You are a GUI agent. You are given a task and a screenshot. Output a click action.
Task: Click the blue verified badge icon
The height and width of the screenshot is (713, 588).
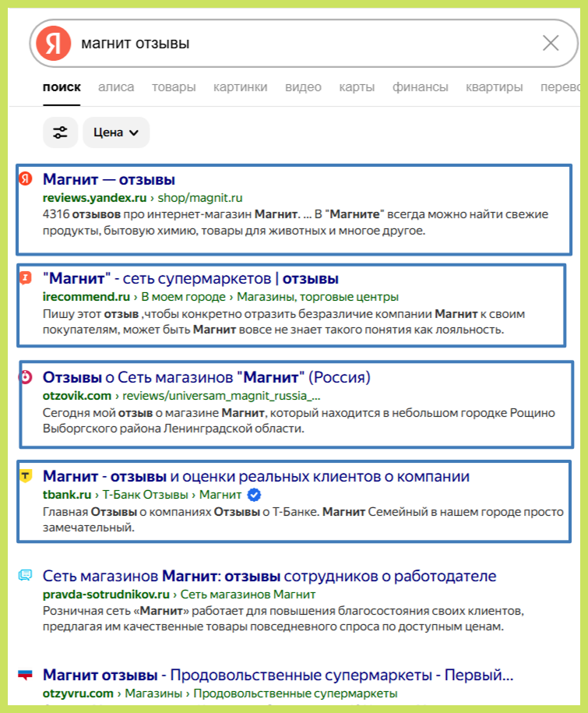(x=254, y=495)
